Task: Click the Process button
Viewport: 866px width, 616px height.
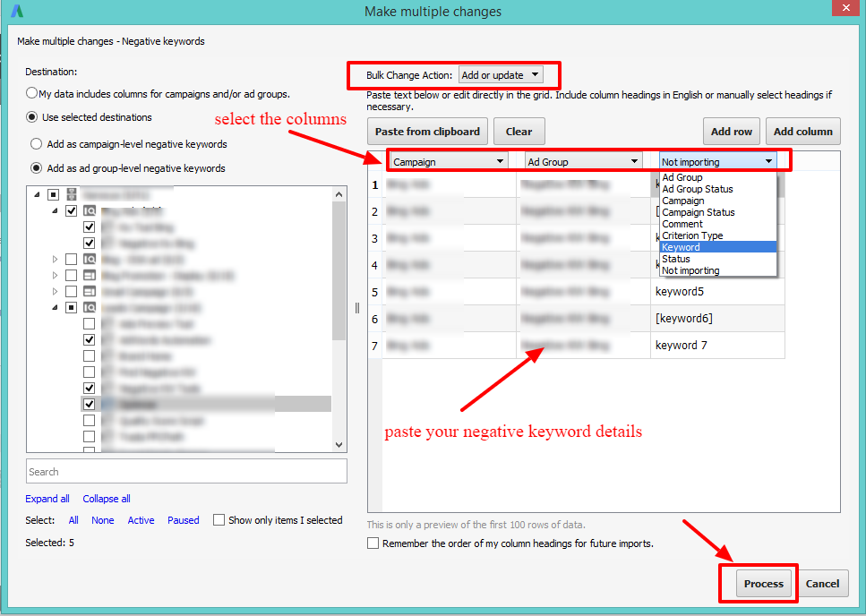Action: click(763, 584)
